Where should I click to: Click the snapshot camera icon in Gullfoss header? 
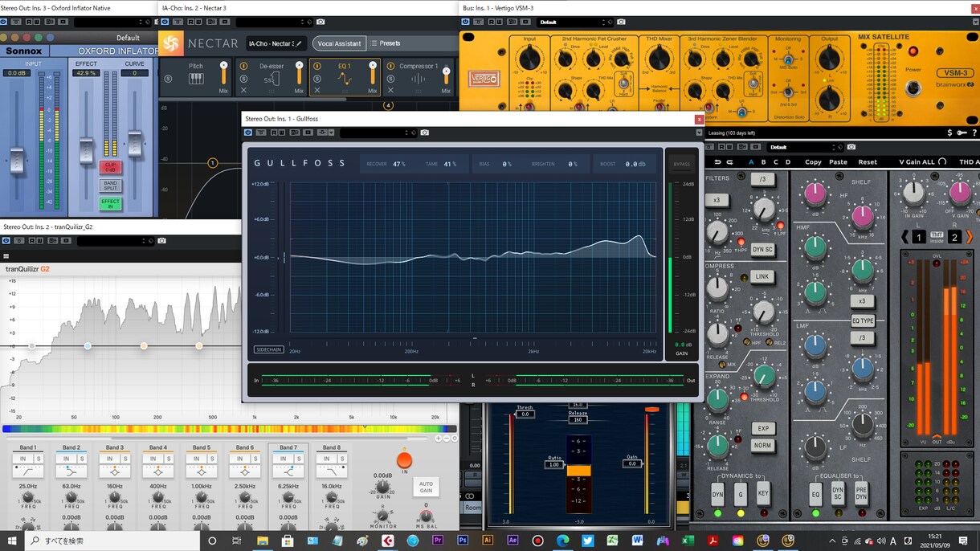coord(425,133)
